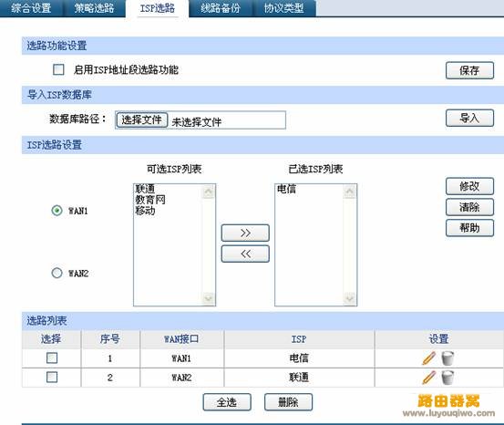Enable the 启用ISP地址段选路功能 checkbox
This screenshot has width=504, height=425.
coord(58,69)
